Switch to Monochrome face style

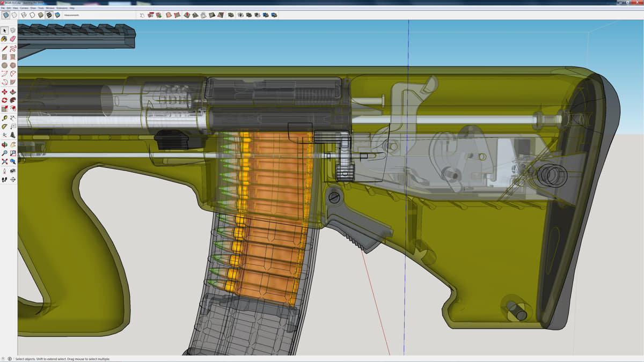click(57, 15)
